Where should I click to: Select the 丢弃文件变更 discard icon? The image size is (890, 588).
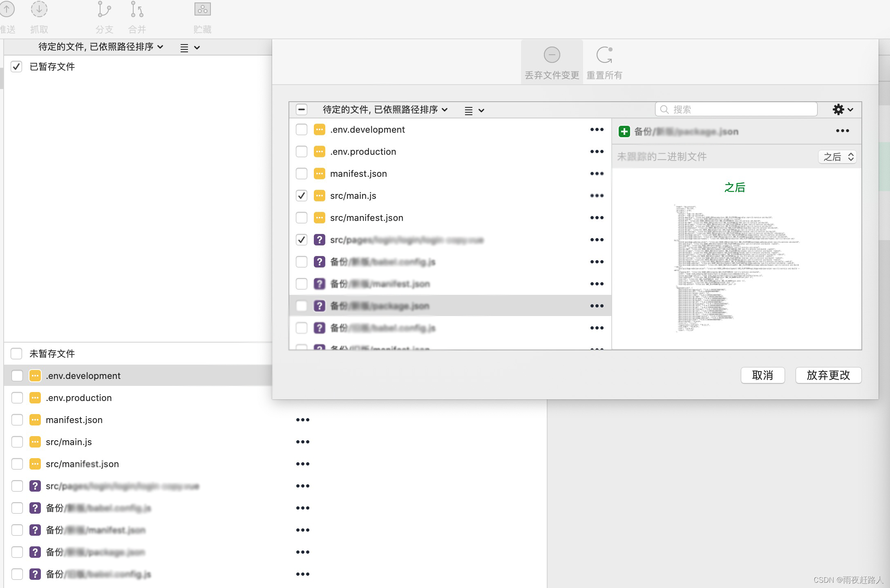tap(552, 55)
